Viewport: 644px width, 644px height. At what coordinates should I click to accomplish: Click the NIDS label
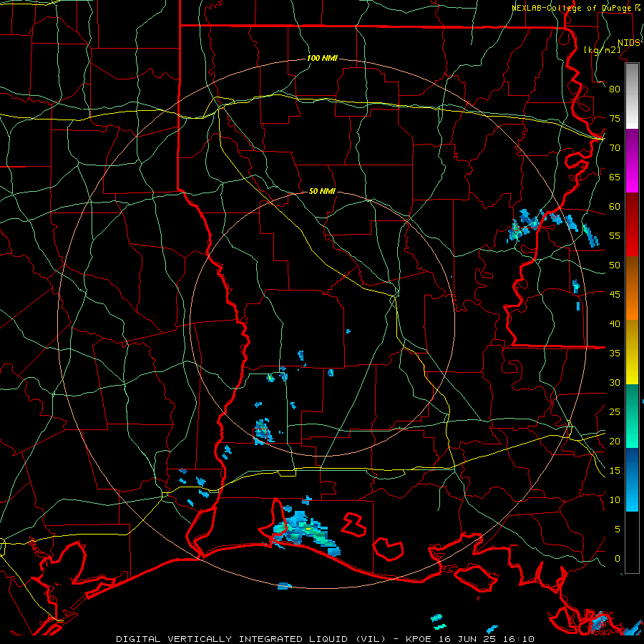pyautogui.click(x=628, y=42)
